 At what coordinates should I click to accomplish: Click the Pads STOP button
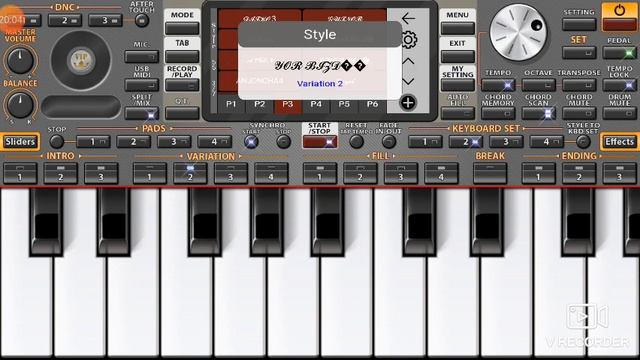pyautogui.click(x=56, y=142)
